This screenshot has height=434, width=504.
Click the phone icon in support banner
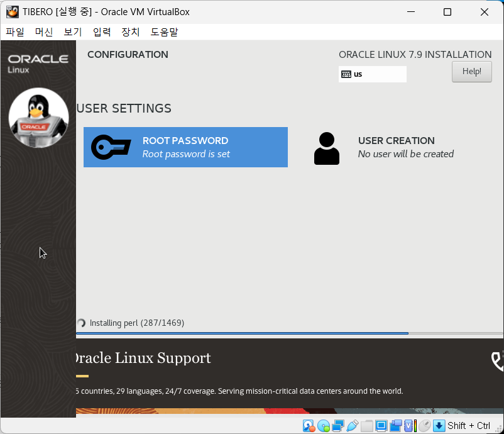498,361
